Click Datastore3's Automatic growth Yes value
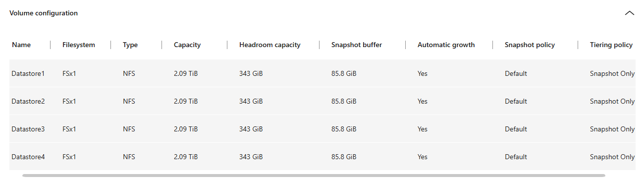This screenshot has height=180, width=644. [x=423, y=129]
